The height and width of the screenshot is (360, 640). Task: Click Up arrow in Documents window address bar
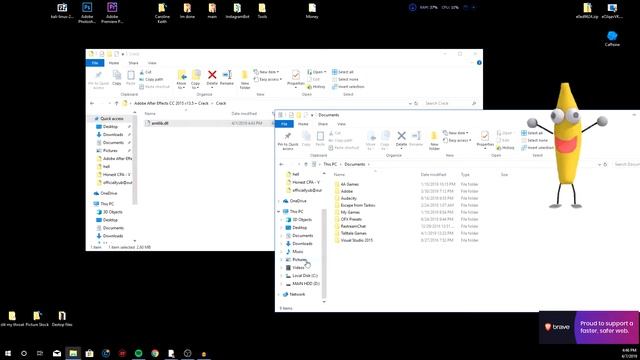tap(306, 164)
